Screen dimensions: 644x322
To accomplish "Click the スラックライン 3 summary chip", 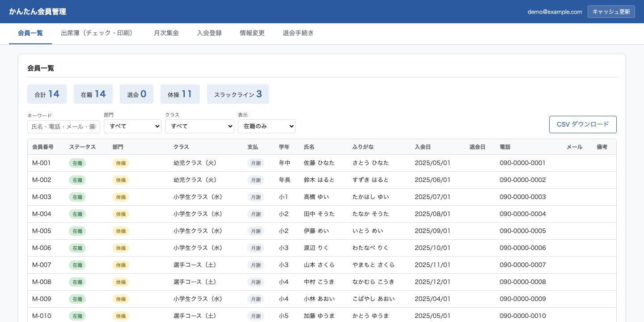I will pyautogui.click(x=238, y=94).
